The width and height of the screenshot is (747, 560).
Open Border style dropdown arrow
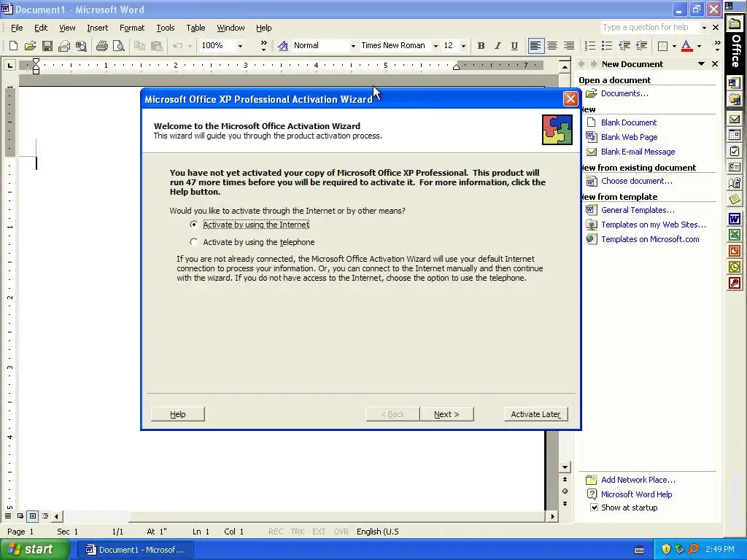(674, 46)
